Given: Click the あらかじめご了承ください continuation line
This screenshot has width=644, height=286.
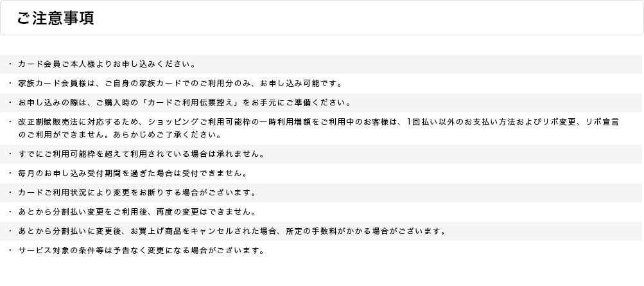Looking at the screenshot, I should point(120,135).
